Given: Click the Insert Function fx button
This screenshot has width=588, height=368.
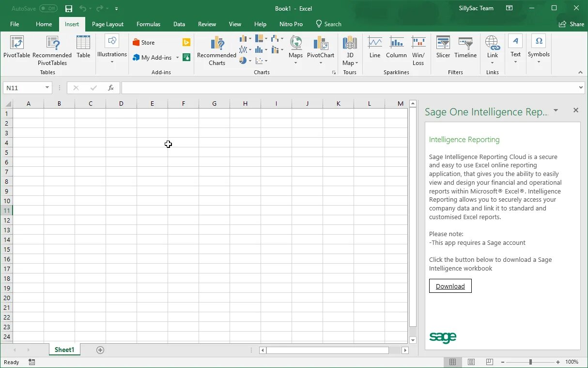Looking at the screenshot, I should (111, 88).
